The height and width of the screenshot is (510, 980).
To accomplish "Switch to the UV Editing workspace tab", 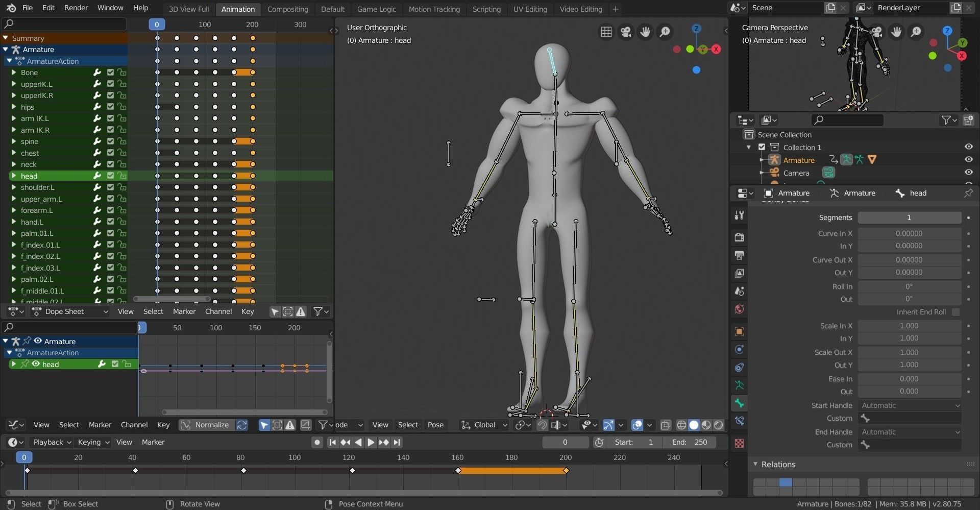I will tap(530, 9).
